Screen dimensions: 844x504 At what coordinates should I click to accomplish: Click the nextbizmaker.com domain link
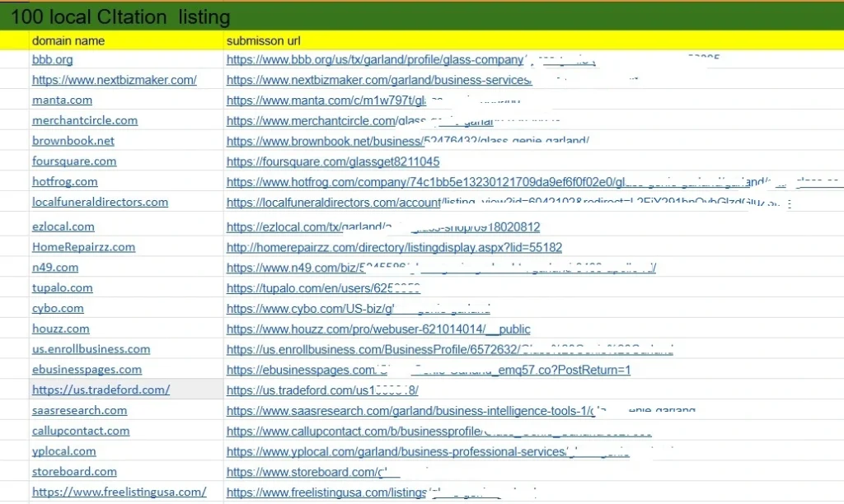point(114,80)
